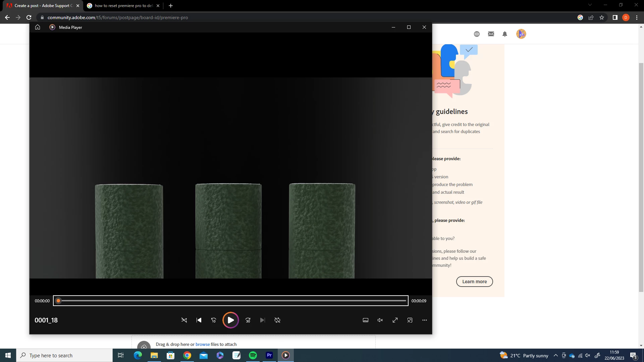Enter full screen video mode

[x=395, y=320]
